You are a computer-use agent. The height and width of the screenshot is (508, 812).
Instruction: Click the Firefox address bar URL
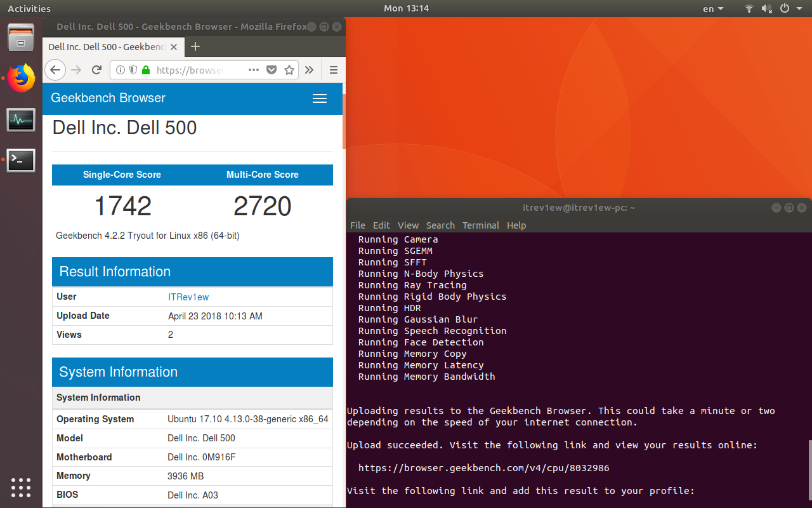tap(189, 70)
